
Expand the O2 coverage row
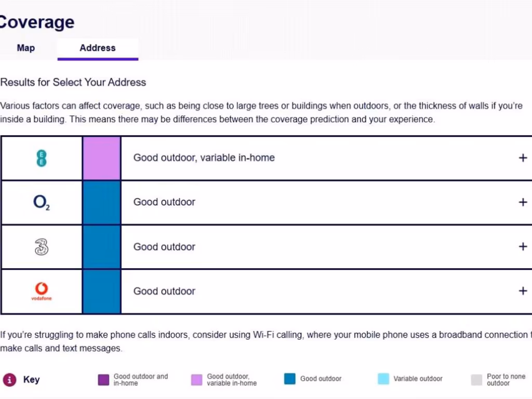coord(523,202)
